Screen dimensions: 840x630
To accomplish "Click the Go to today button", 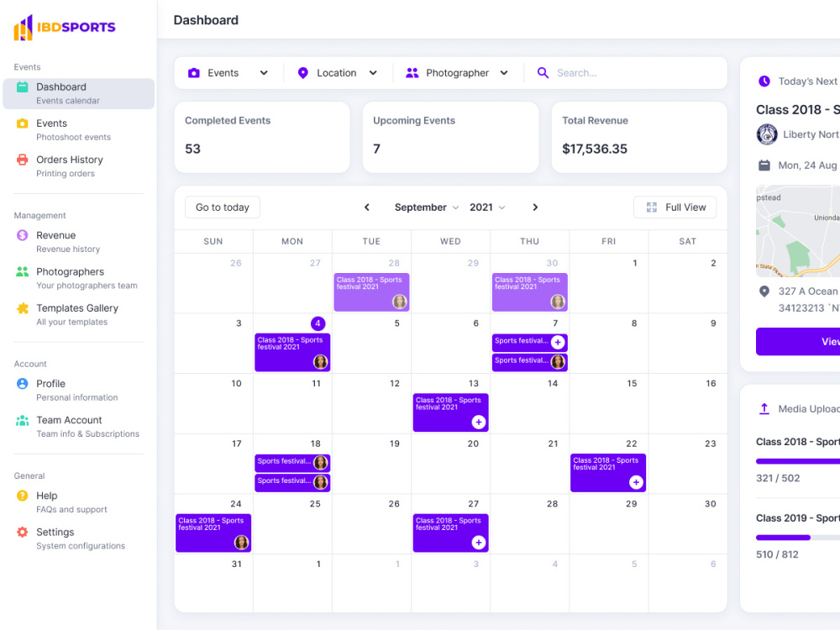I will pos(222,207).
